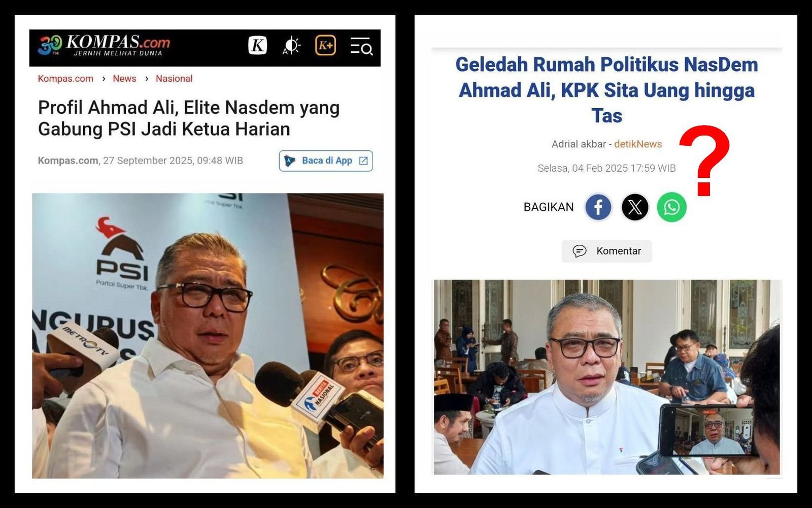Open the Kompas K icon
Viewport: 812px width, 508px height.
pyautogui.click(x=257, y=46)
